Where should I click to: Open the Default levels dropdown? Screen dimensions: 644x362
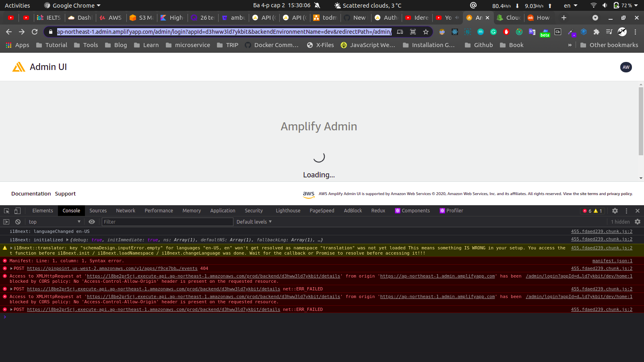tap(254, 222)
